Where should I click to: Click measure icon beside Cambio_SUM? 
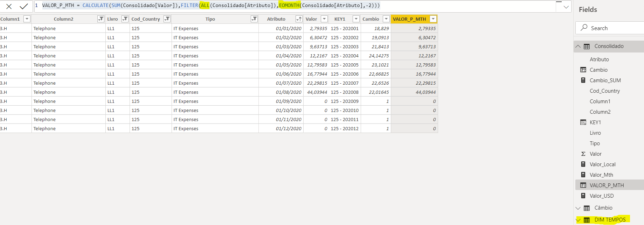tap(583, 80)
